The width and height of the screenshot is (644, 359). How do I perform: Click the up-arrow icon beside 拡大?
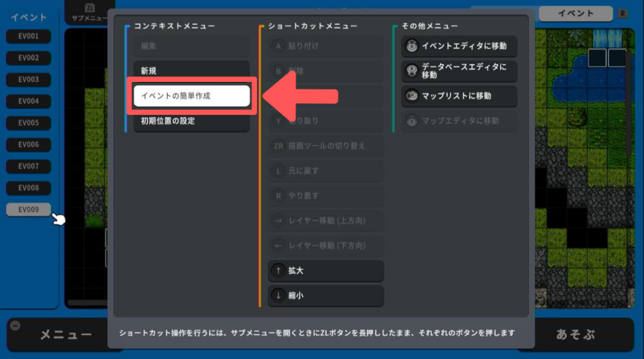279,271
